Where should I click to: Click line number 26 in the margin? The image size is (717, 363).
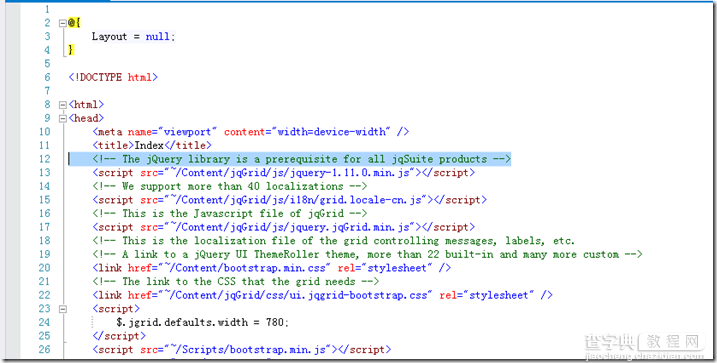44,350
